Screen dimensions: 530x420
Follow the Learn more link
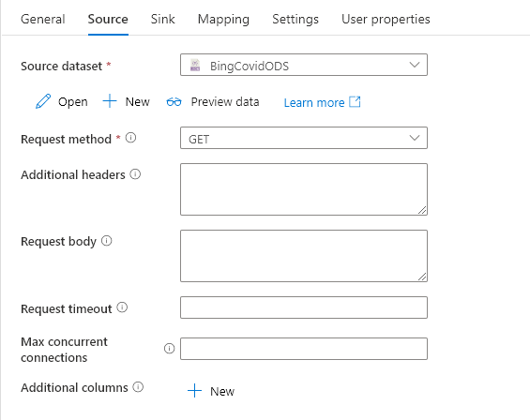point(314,102)
